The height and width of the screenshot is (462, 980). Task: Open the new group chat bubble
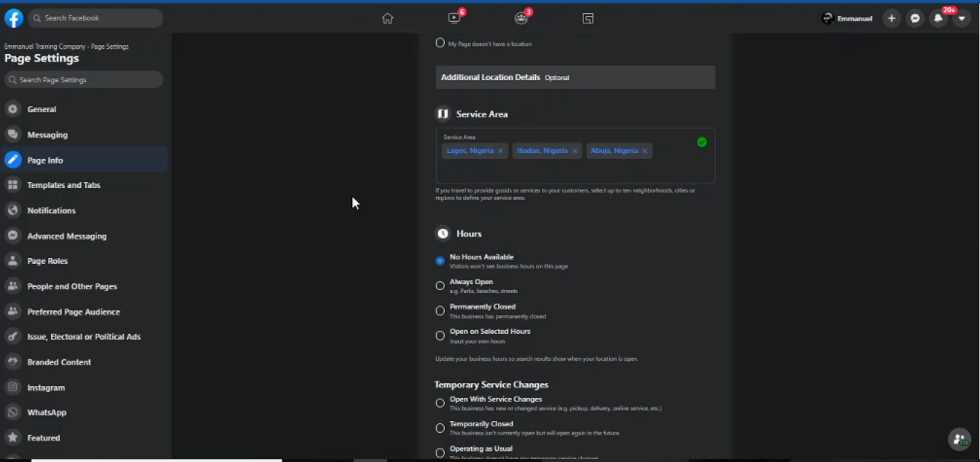tap(960, 439)
